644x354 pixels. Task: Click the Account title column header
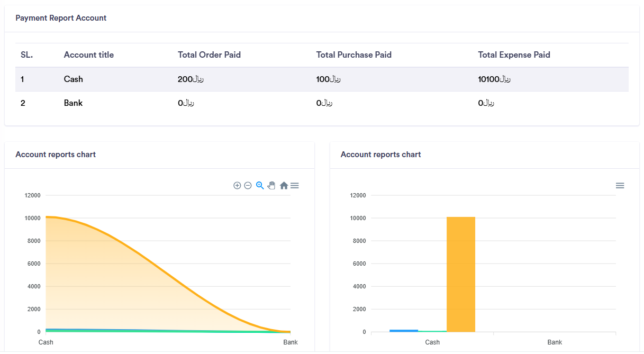click(x=88, y=55)
